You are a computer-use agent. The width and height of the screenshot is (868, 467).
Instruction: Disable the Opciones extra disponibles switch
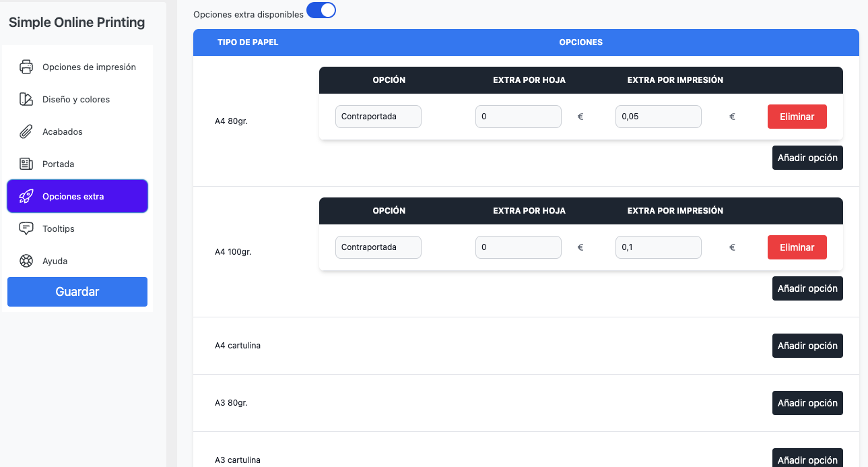click(x=321, y=10)
